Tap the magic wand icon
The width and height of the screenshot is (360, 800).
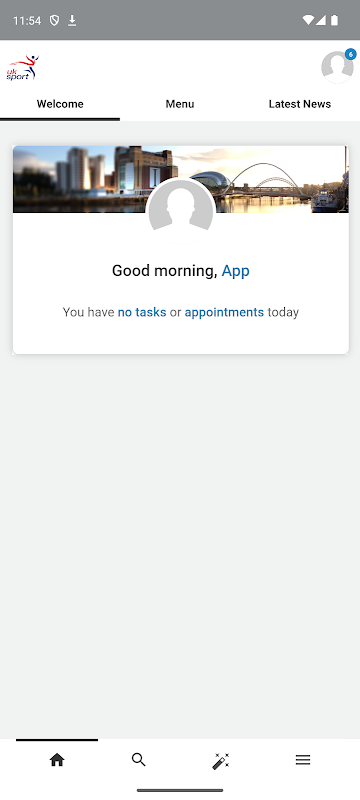[x=221, y=760]
